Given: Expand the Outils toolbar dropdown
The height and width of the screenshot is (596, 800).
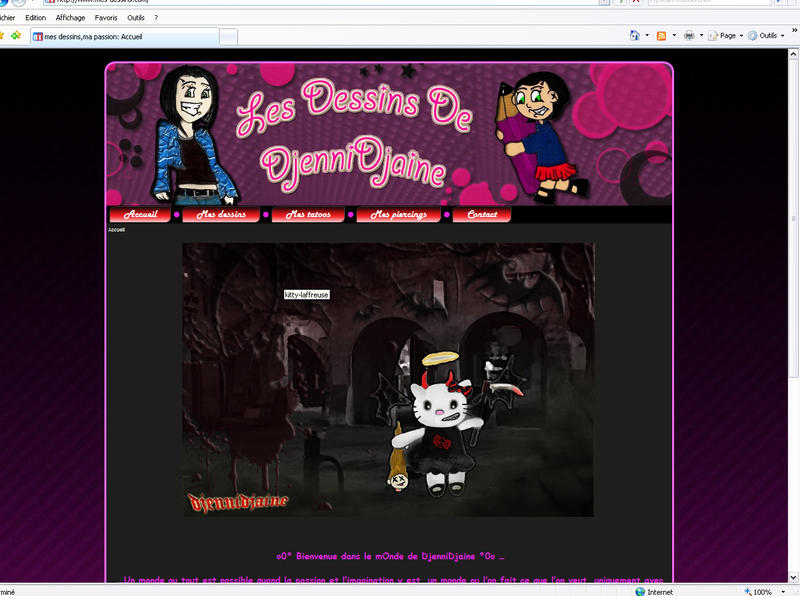Looking at the screenshot, I should click(x=766, y=35).
